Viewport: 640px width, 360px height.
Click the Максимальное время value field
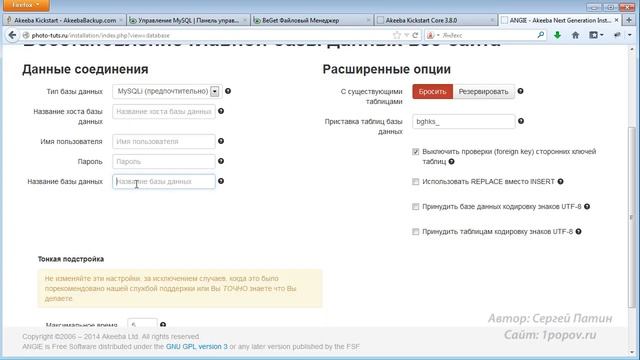click(142, 322)
